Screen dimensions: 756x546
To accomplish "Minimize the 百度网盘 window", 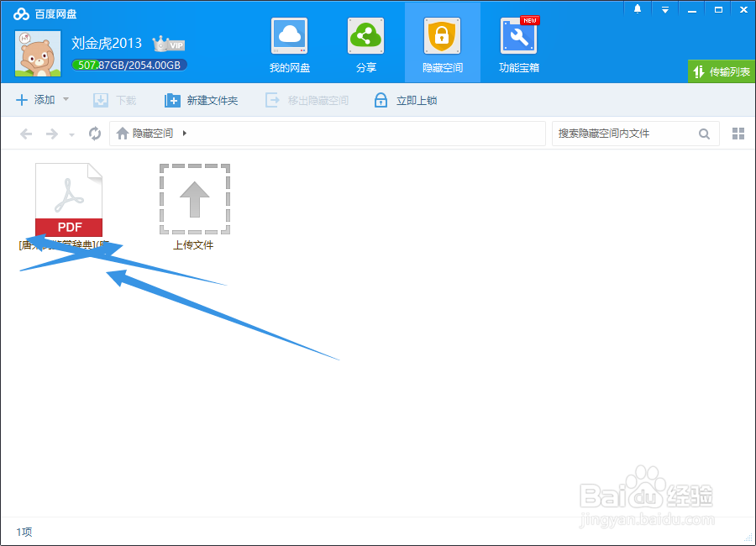I will [692, 9].
